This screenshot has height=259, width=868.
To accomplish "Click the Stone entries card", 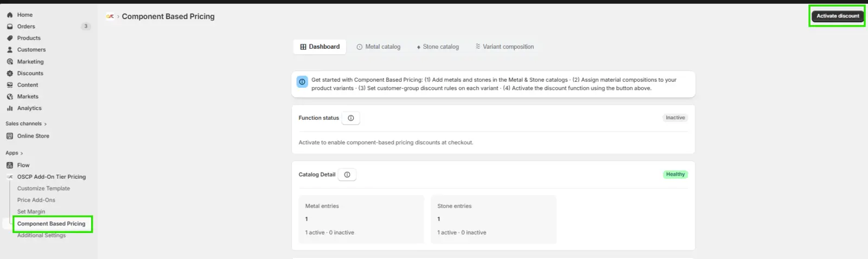I will point(494,219).
